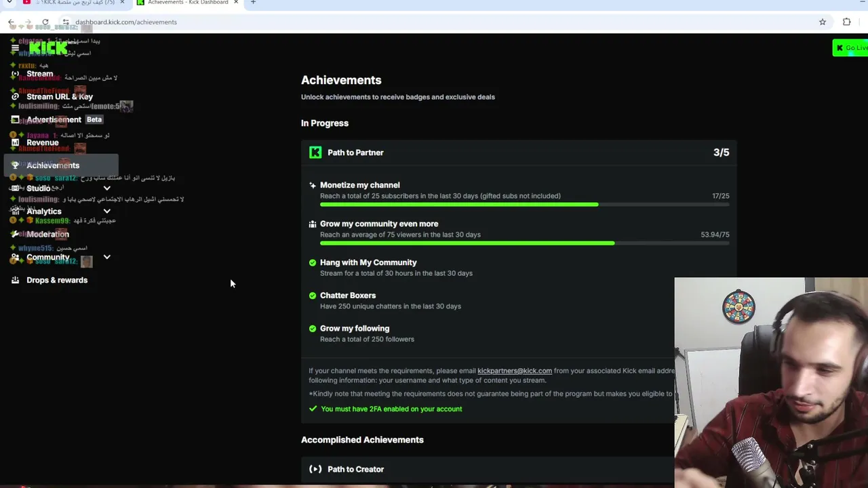Click the site settings icon in address bar
Viewport: 868px width, 488px height.
[x=66, y=22]
